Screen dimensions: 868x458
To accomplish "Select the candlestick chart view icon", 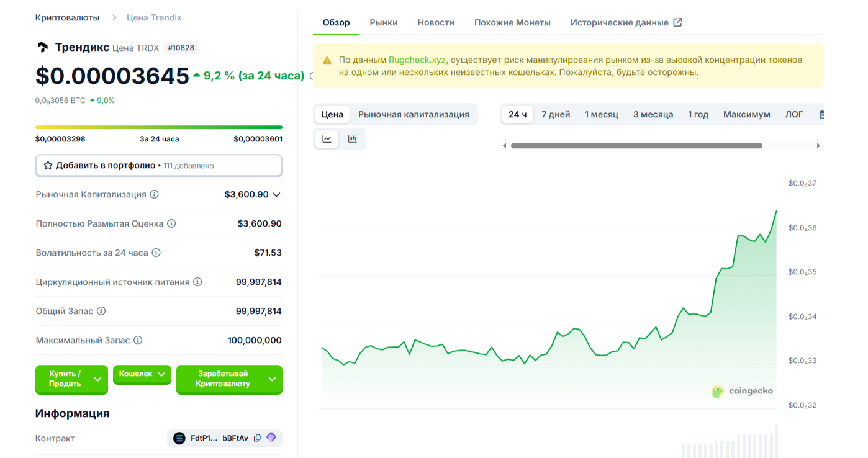I will pyautogui.click(x=353, y=139).
